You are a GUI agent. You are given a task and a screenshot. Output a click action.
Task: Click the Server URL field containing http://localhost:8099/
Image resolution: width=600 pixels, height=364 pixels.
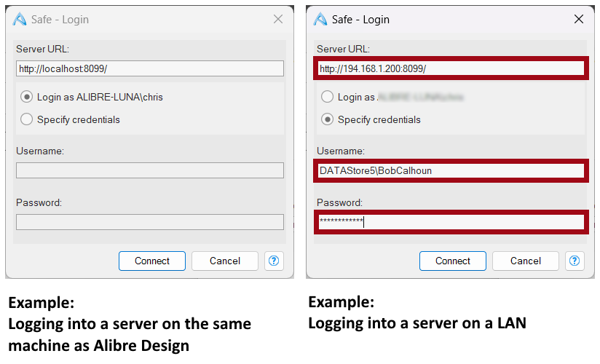(x=149, y=68)
